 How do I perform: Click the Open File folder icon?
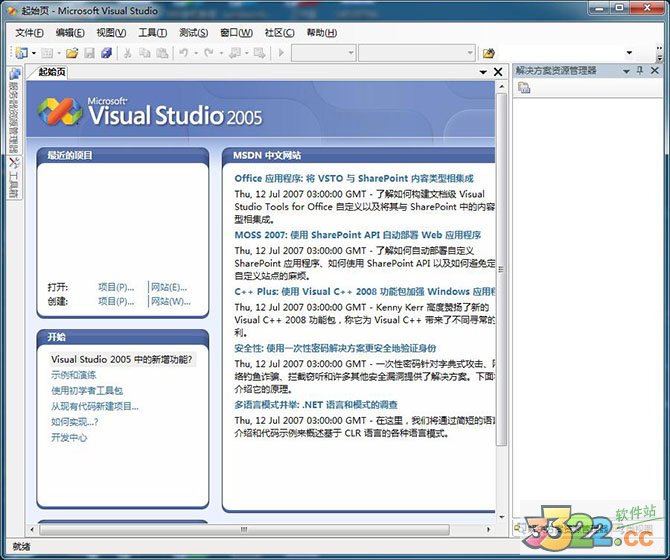coord(72,53)
